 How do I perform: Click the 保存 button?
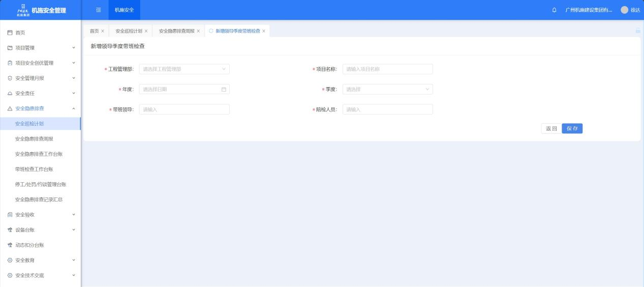click(572, 129)
